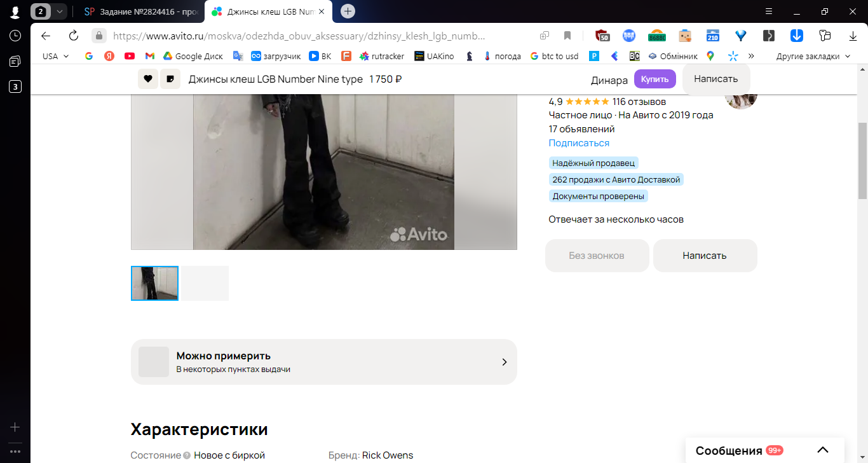The height and width of the screenshot is (463, 868).
Task: Open the shield extension showing 50
Action: pos(602,36)
